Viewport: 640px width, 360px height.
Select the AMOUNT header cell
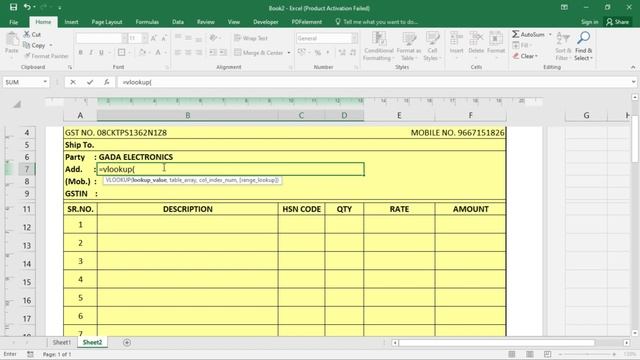point(470,209)
